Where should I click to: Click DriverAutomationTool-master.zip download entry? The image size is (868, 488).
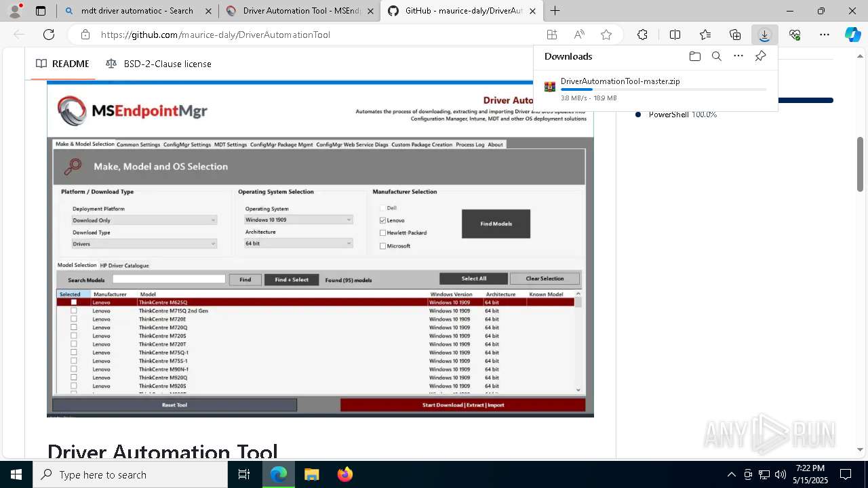click(656, 89)
